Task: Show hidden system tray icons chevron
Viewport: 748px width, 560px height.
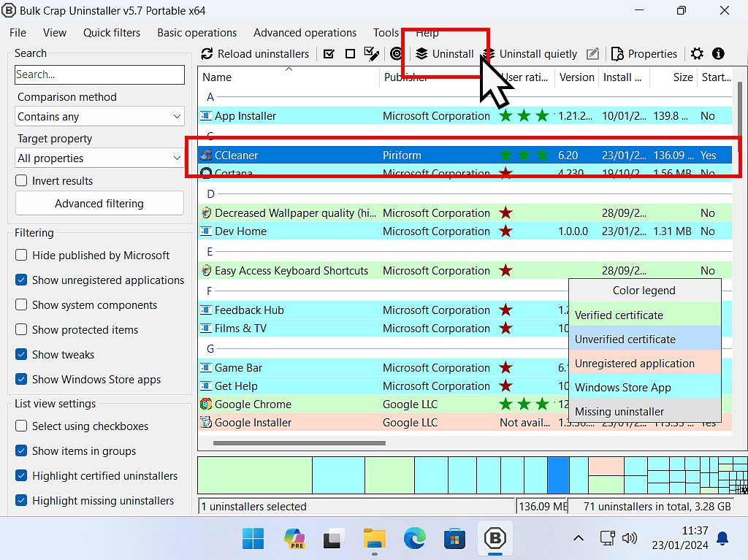Action: click(578, 539)
